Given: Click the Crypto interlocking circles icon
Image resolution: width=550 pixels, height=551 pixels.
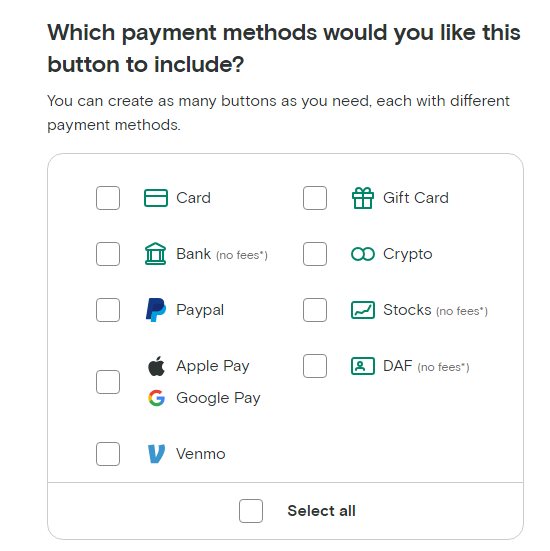Looking at the screenshot, I should [x=363, y=254].
